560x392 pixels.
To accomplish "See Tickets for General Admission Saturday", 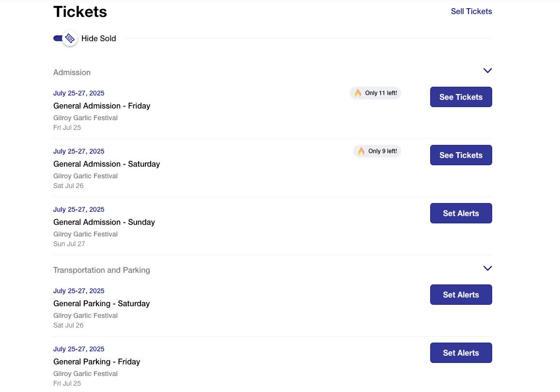I will pyautogui.click(x=461, y=155).
